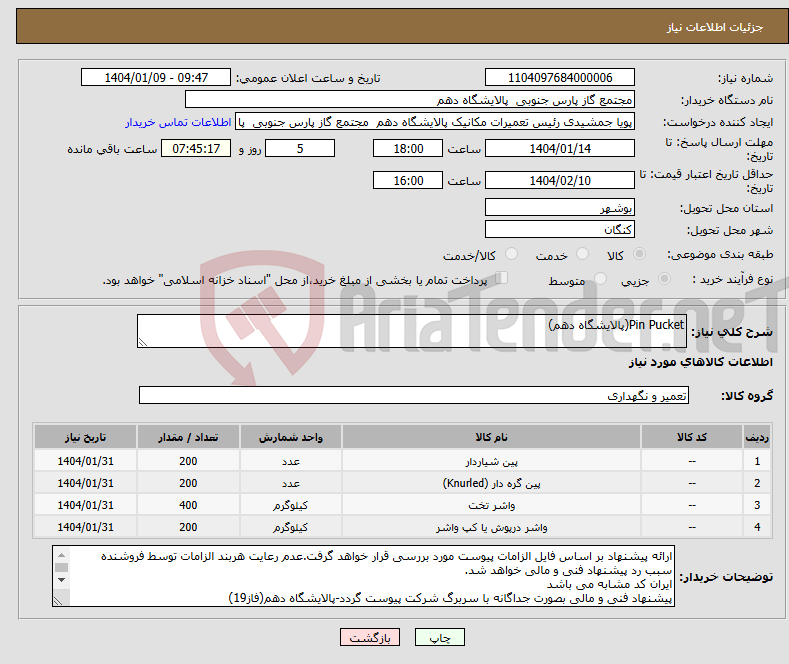Viewport: 789px width, 664px height.
Task: Select the خدمت radio button
Action: coord(582,254)
